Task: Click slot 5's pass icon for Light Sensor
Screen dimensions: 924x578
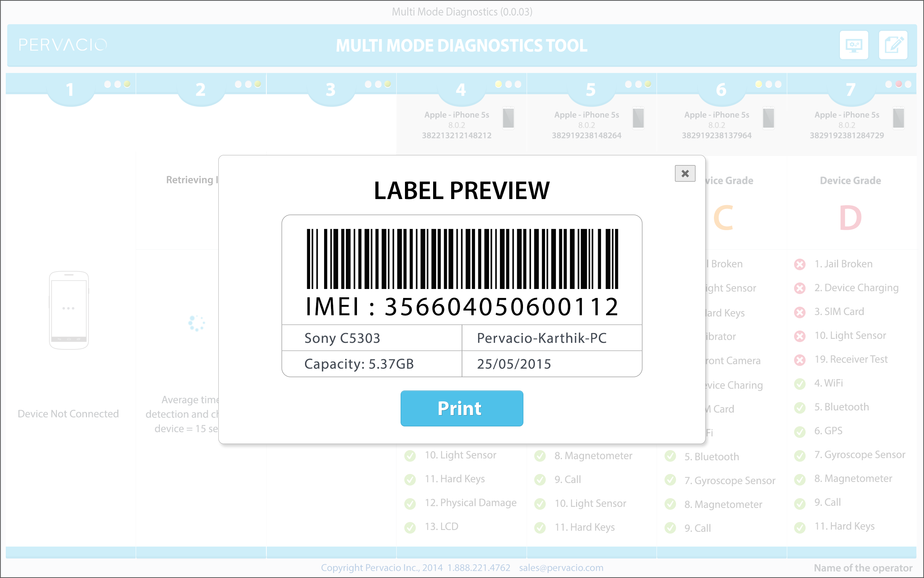Action: coord(540,504)
